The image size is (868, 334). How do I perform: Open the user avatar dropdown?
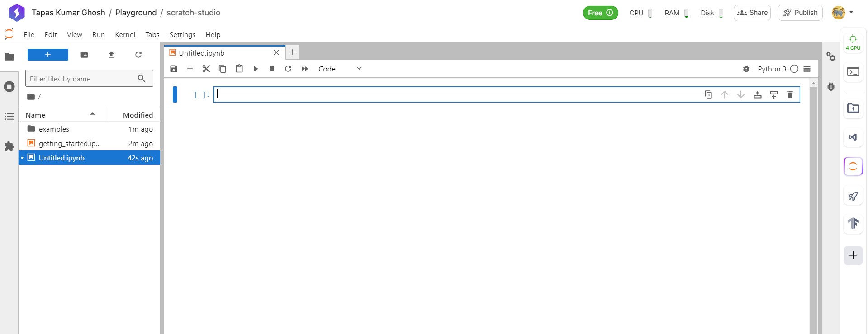[843, 13]
